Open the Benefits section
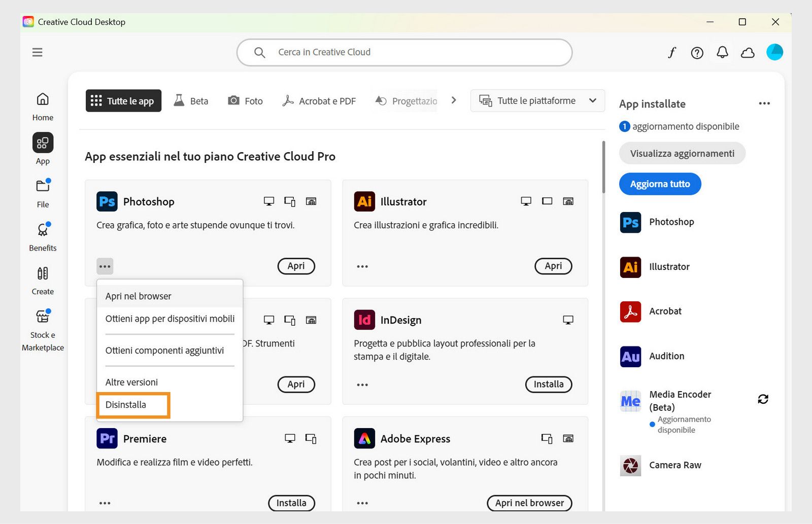 click(x=43, y=235)
